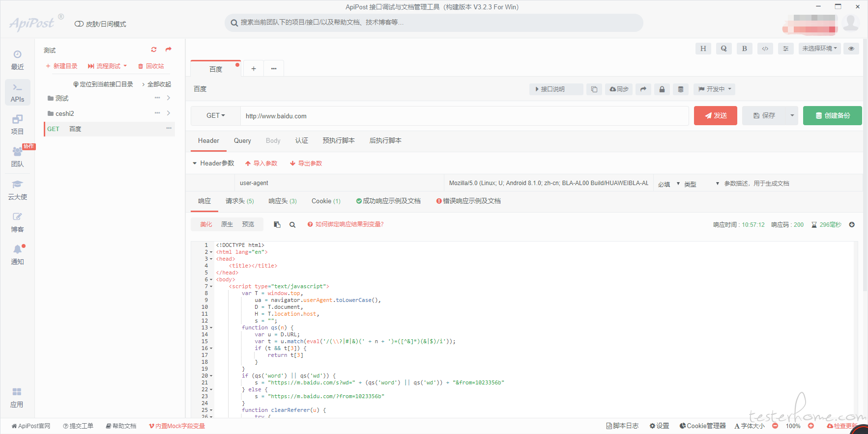Click the share arrow icon next to 同步
The width and height of the screenshot is (868, 434).
coord(643,89)
